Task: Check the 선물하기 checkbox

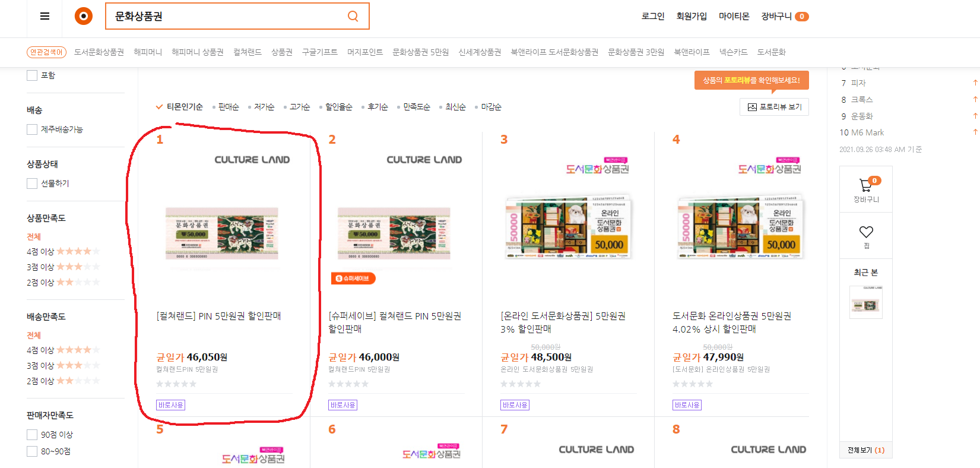Action: tap(32, 184)
